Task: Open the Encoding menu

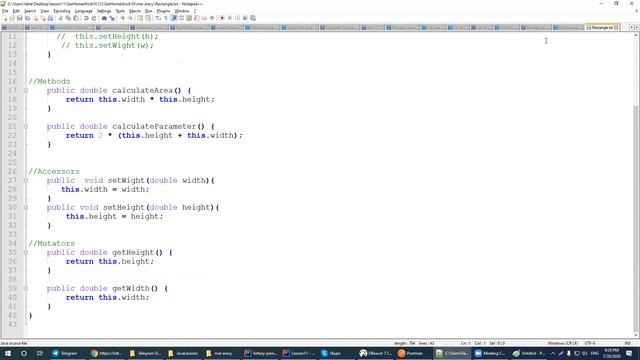Action: click(62, 11)
